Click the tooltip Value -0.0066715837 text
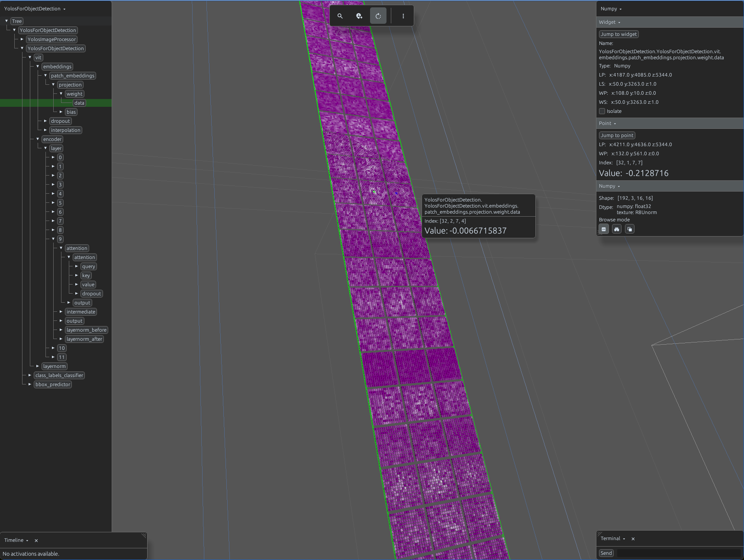 [465, 230]
